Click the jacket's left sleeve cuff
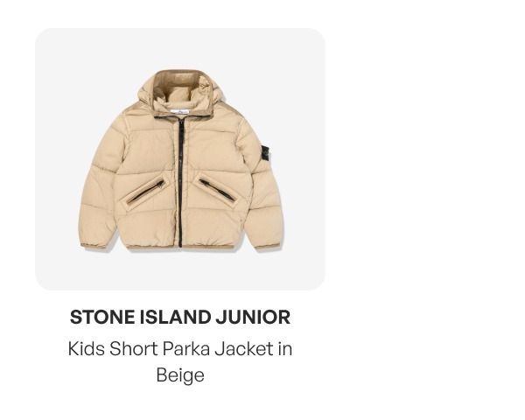The height and width of the screenshot is (420, 525). [93, 246]
